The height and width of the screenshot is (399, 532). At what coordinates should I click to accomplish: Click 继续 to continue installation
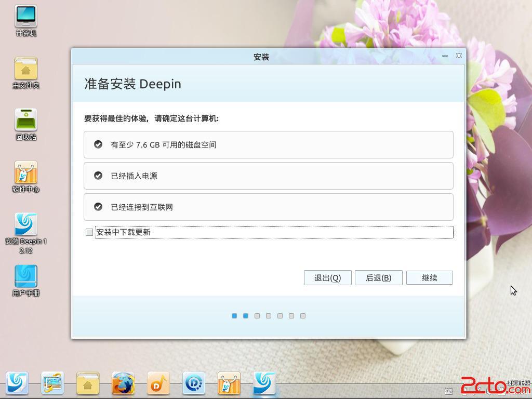[430, 278]
